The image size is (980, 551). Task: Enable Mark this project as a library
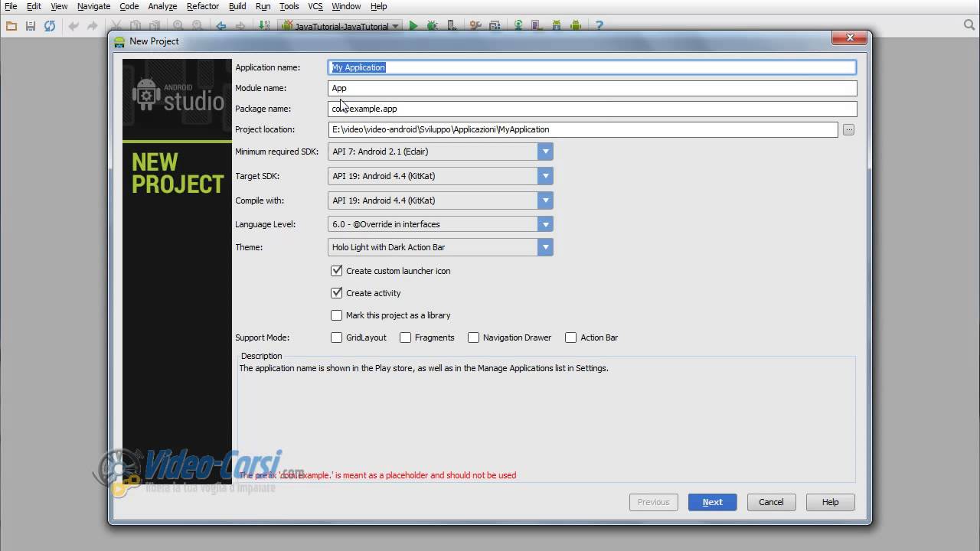[336, 315]
